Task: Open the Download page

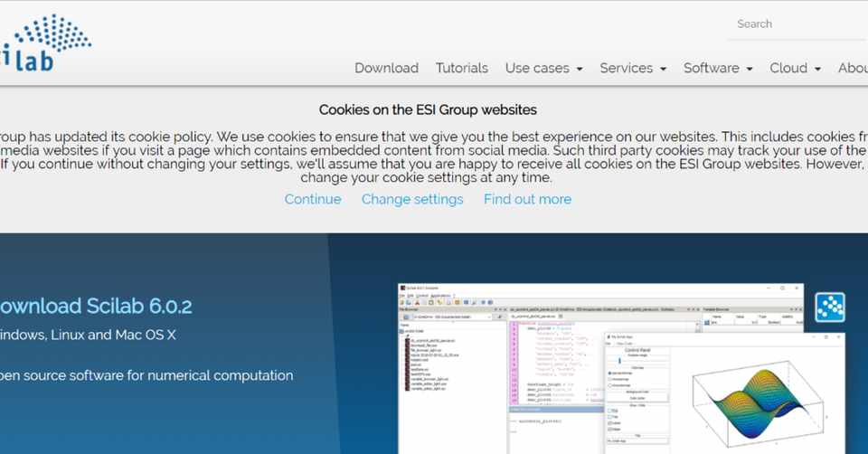Action: coord(386,68)
